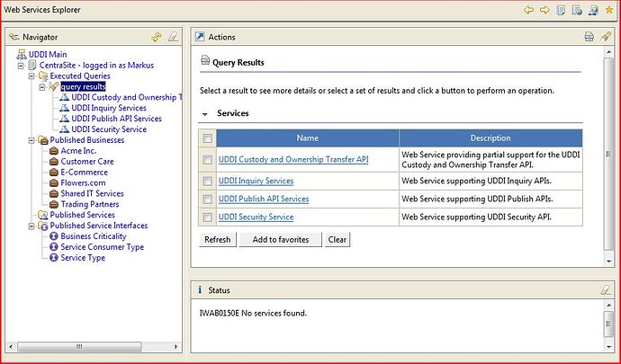Image resolution: width=621 pixels, height=364 pixels.
Task: Click Flowers.com briefcase icon
Action: 54,182
